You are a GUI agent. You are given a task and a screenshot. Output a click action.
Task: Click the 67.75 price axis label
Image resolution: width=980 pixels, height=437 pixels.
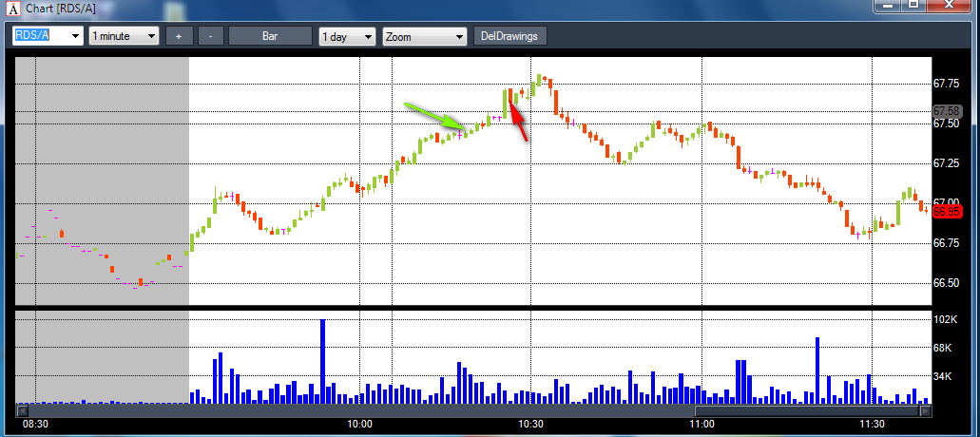[946, 84]
